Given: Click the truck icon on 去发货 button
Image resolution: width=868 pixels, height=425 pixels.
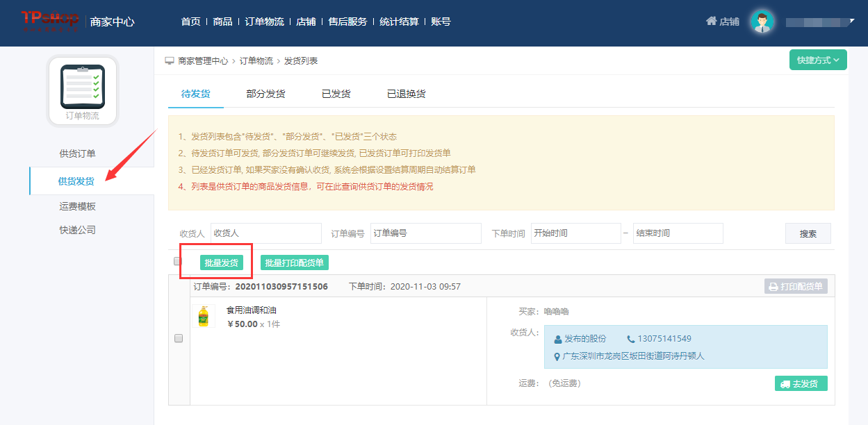Looking at the screenshot, I should (785, 384).
